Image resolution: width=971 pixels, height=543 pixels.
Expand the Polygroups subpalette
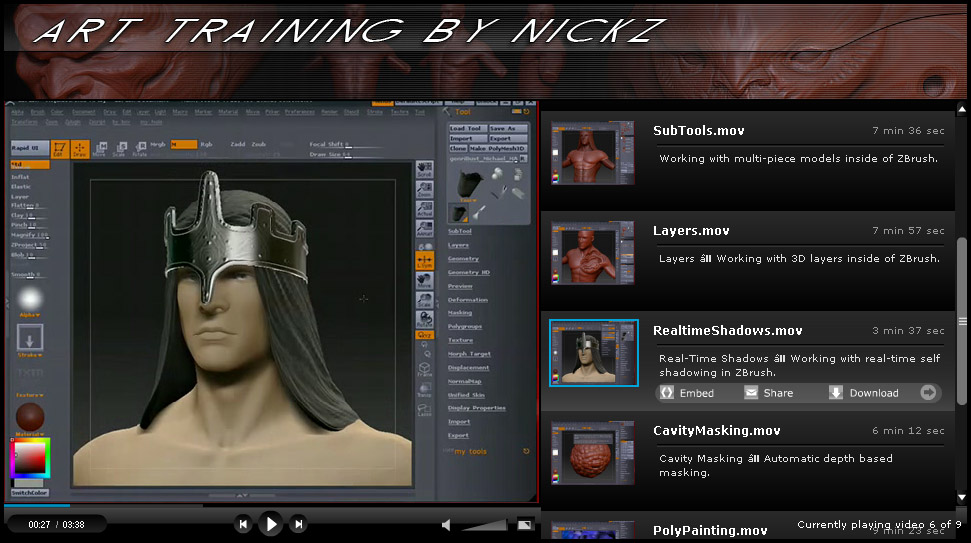pyautogui.click(x=464, y=327)
